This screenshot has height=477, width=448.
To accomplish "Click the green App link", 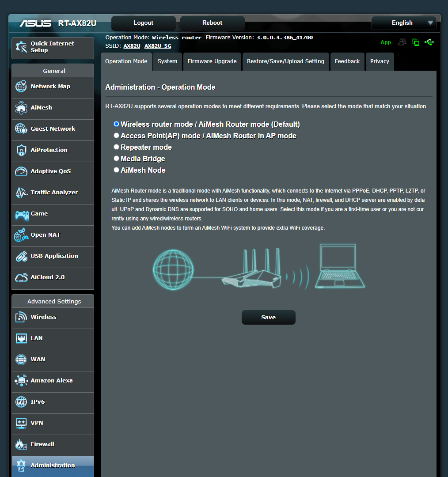I will [386, 42].
